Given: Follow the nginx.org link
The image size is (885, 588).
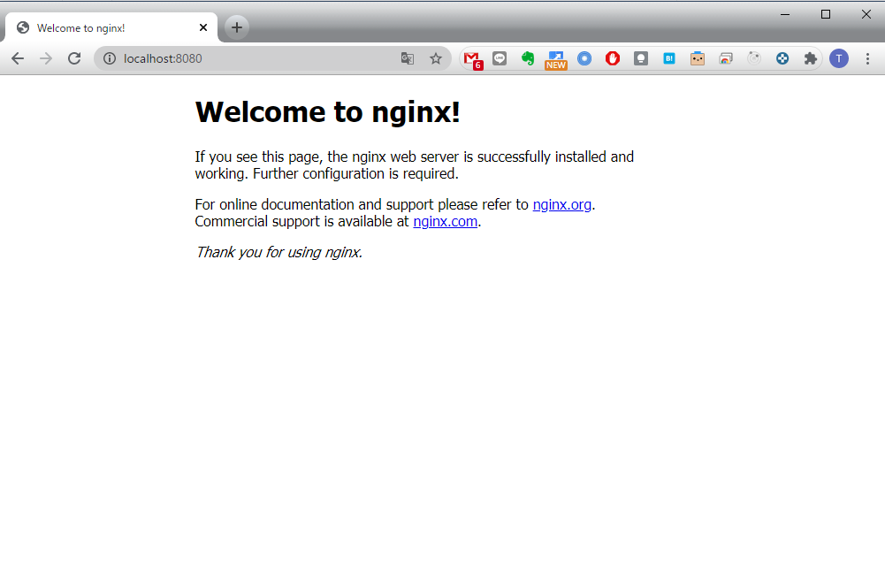Looking at the screenshot, I should click(x=561, y=204).
